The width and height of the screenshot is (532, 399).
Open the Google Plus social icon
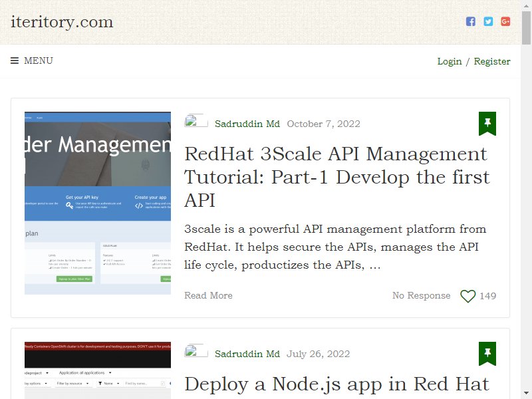coord(505,21)
